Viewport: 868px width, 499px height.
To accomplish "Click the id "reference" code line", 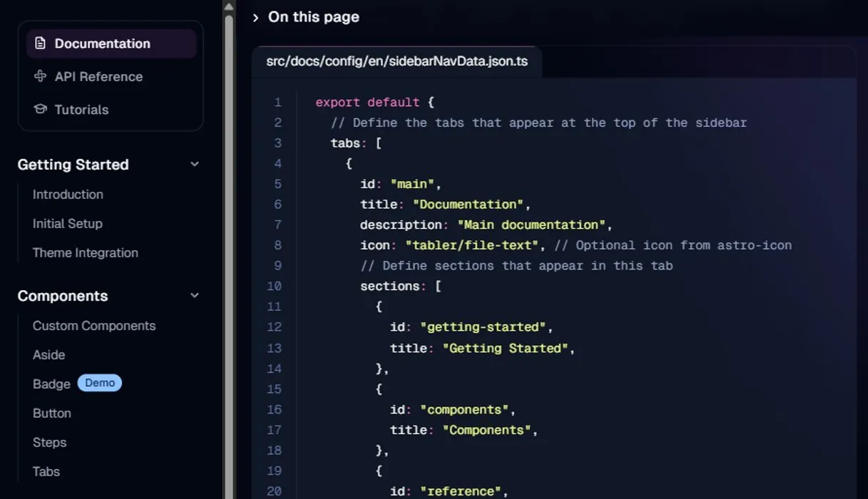I will pyautogui.click(x=449, y=491).
